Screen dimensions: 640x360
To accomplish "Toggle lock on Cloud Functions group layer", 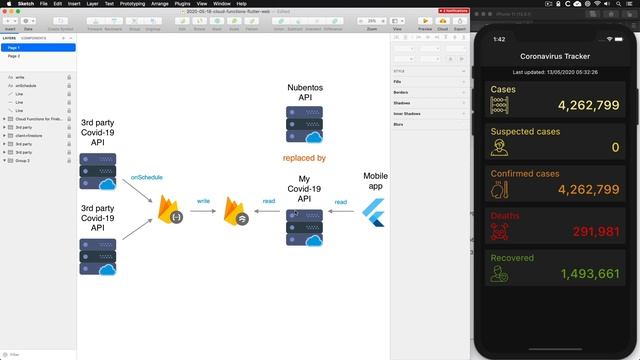I will [x=69, y=119].
